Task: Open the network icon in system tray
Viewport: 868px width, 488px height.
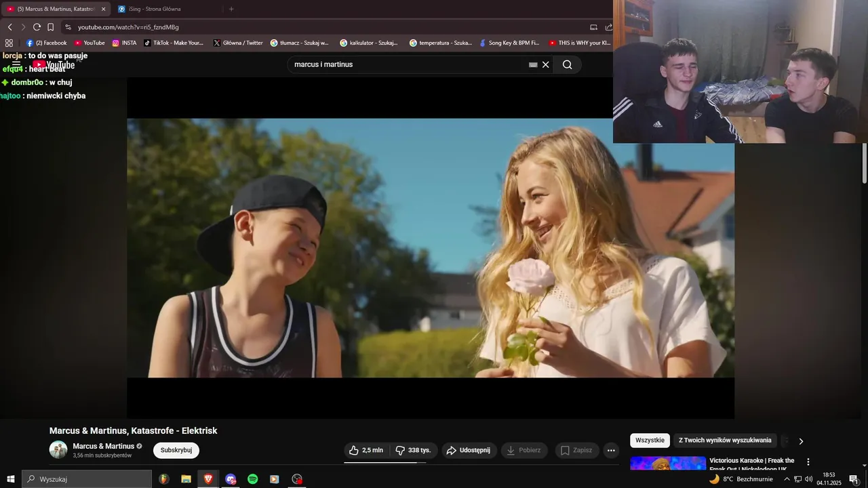Action: [x=798, y=479]
